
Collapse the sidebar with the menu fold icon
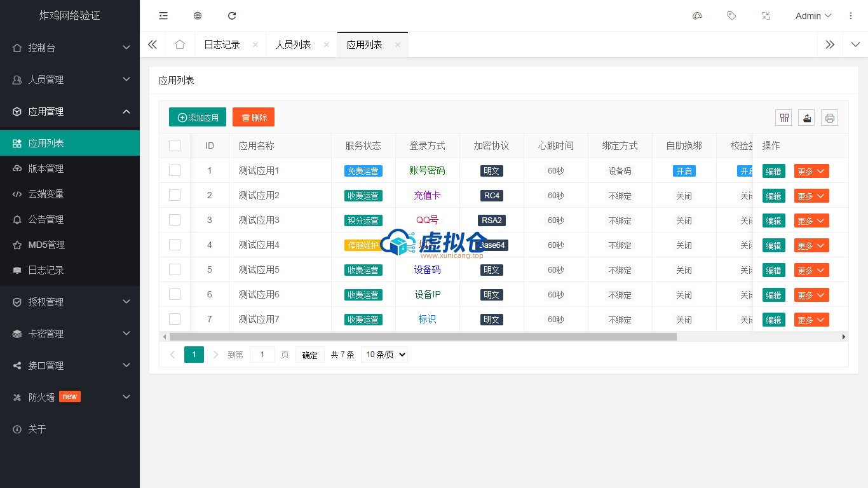coord(163,16)
